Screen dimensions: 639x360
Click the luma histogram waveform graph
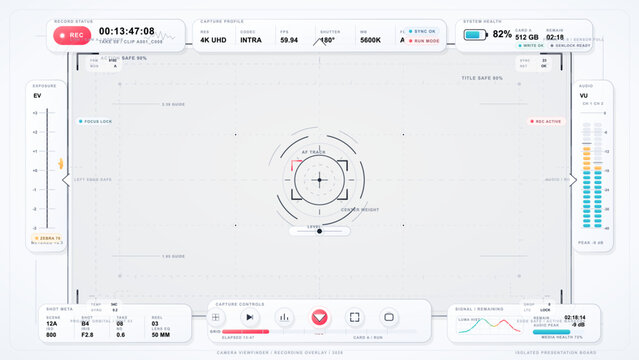tap(489, 326)
